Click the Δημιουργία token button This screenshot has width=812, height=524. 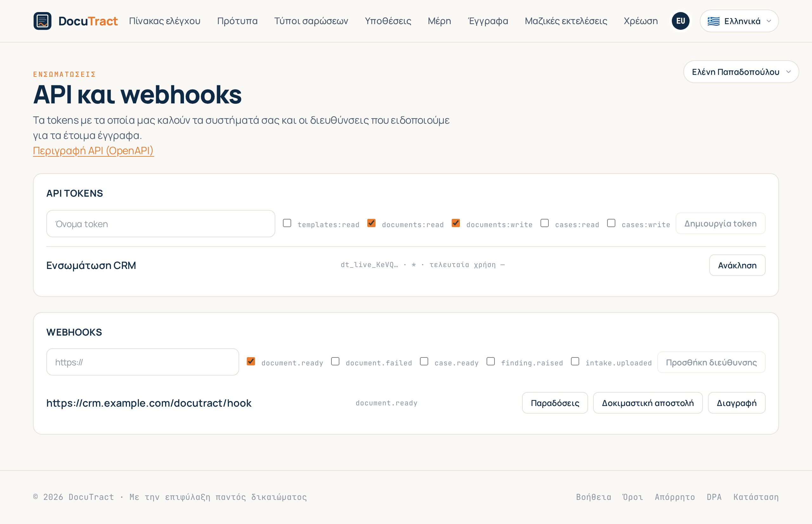pos(721,224)
